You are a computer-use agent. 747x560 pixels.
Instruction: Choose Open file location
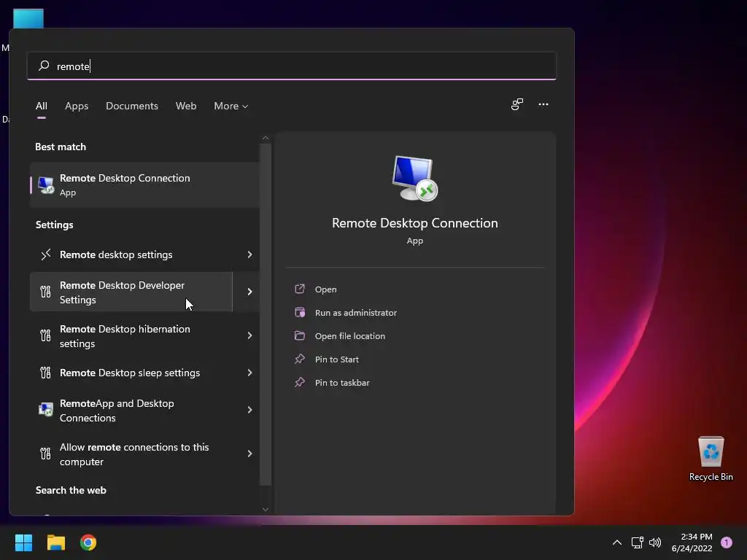(x=350, y=336)
